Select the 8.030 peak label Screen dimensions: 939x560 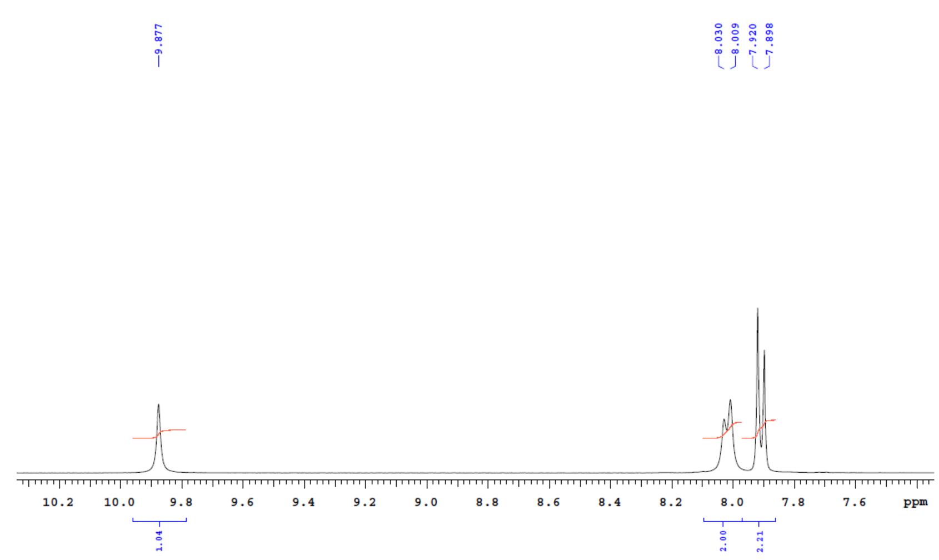719,38
